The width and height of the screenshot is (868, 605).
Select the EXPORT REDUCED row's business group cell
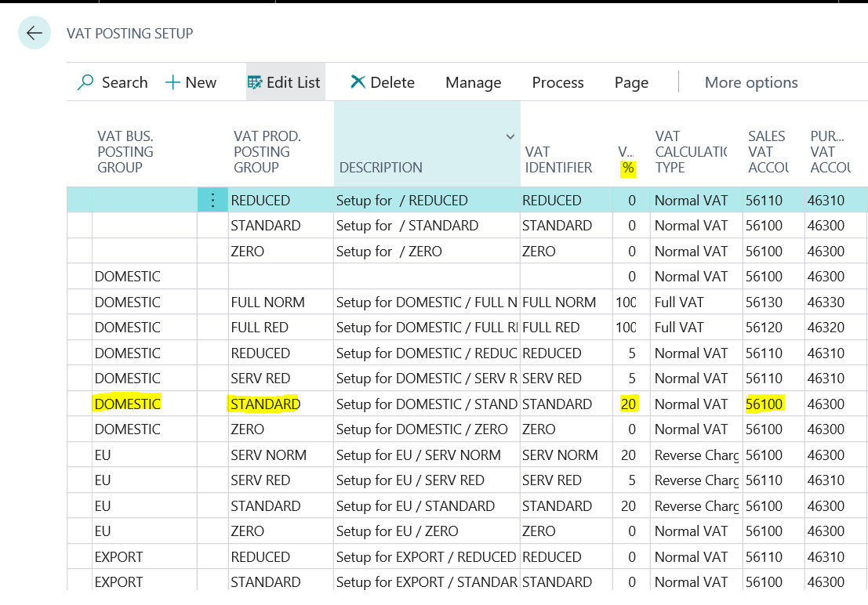(119, 557)
